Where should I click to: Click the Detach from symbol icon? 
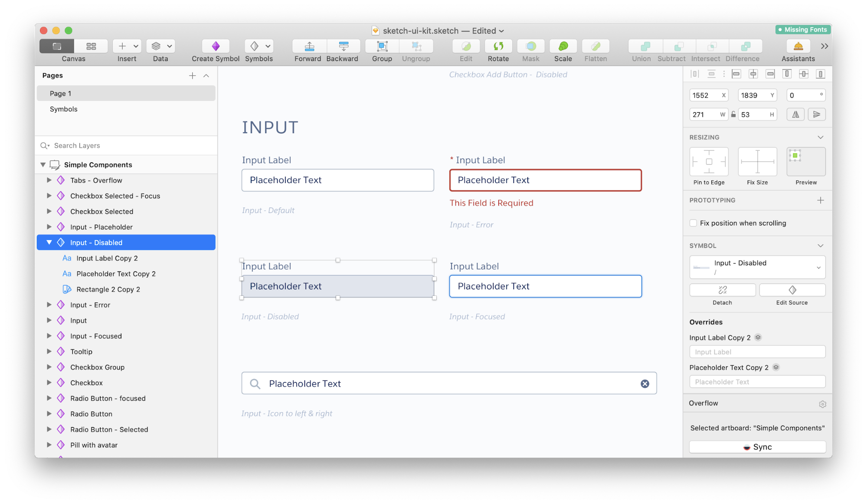[x=722, y=290]
